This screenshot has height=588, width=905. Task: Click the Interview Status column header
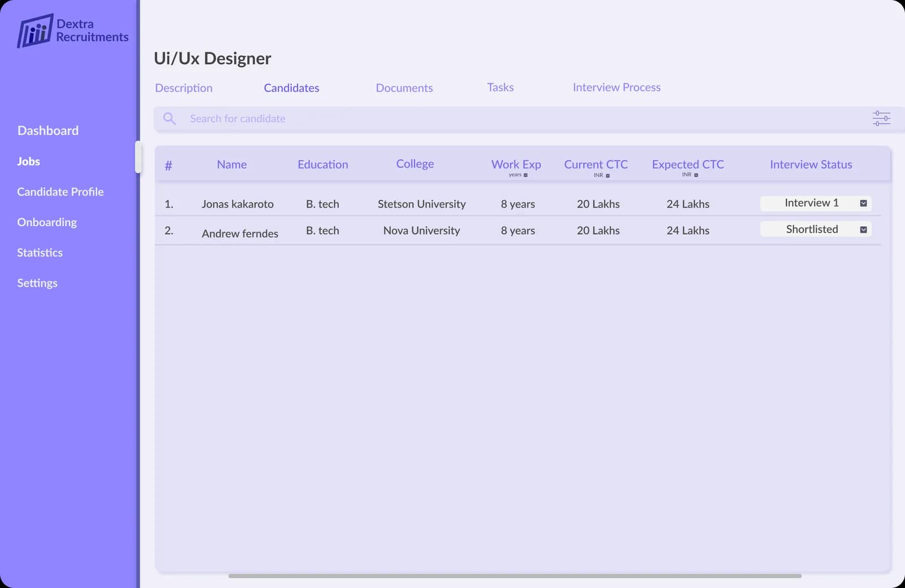coord(811,165)
